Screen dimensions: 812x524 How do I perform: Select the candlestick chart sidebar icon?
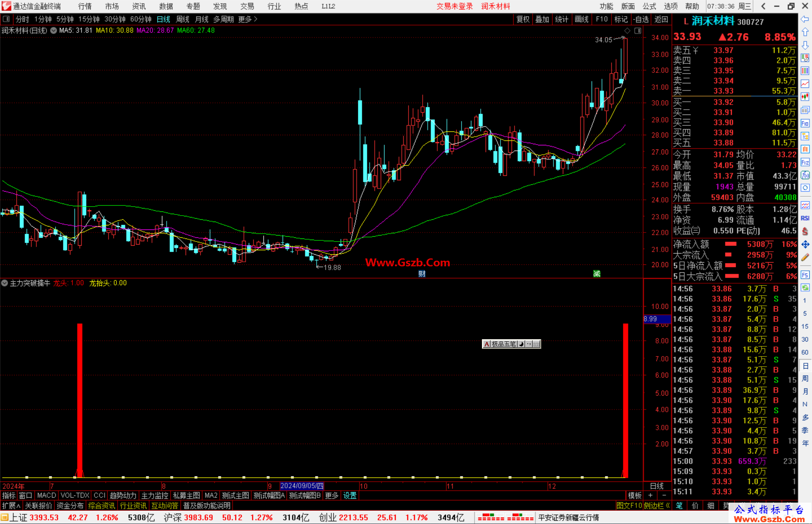(805, 97)
